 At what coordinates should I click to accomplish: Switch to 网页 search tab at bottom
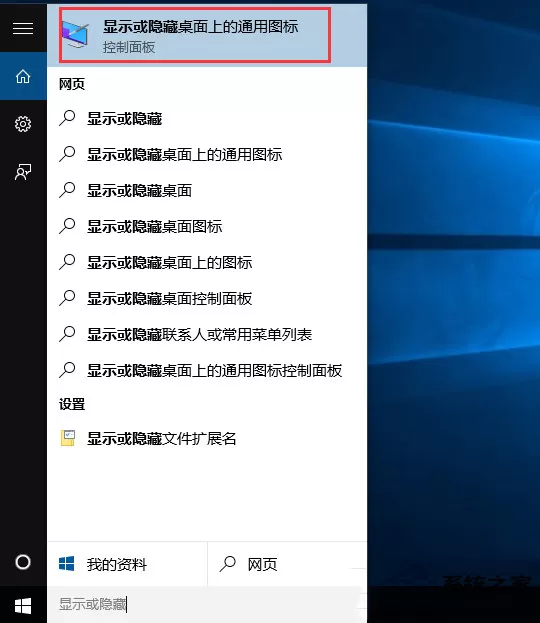point(287,564)
